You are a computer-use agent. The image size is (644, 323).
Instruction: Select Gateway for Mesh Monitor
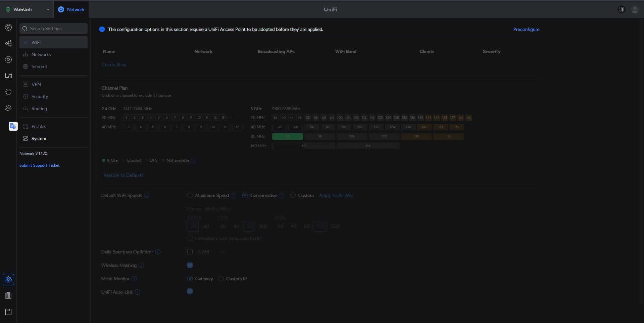[x=190, y=279]
